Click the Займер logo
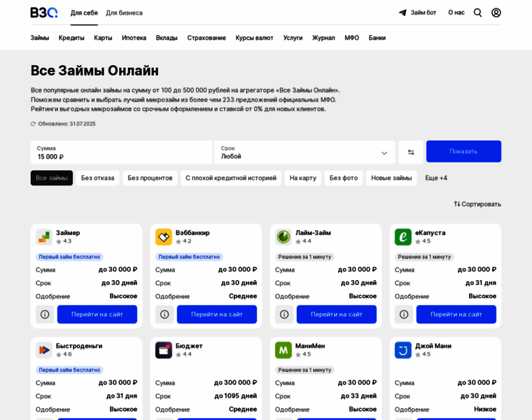532x420 pixels. 44,237
